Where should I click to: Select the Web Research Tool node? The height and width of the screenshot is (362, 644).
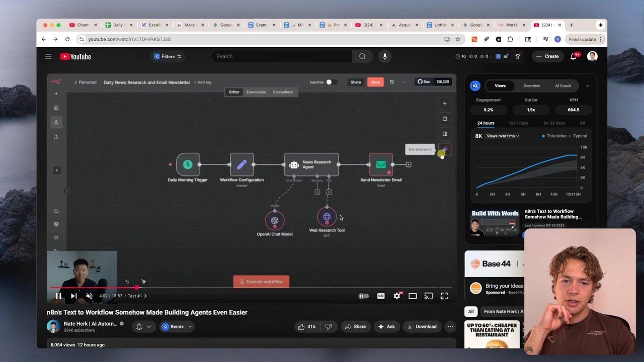pos(327,217)
